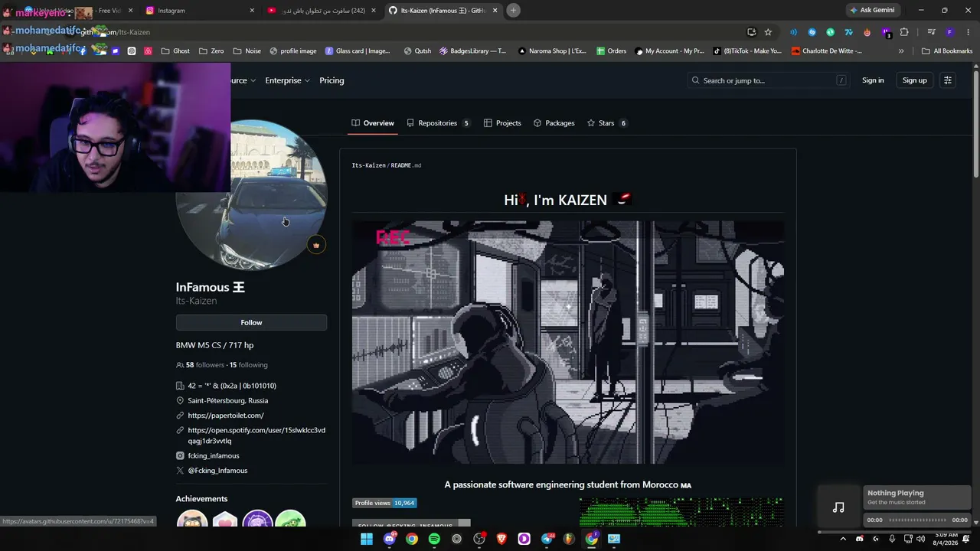Viewport: 980px width, 551px height.
Task: Switch to the YouTube browser tab
Action: (322, 11)
